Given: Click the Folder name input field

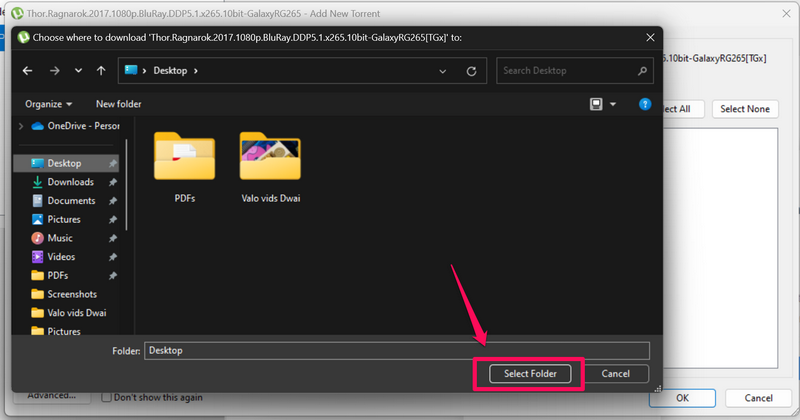Looking at the screenshot, I should point(396,351).
